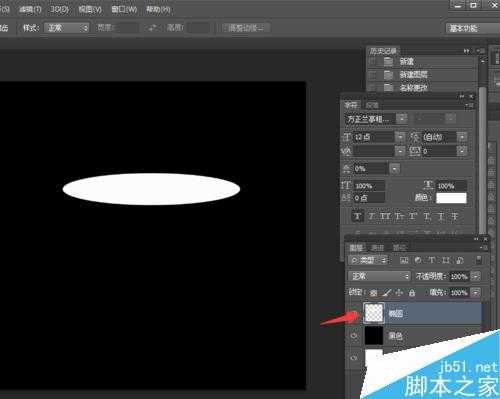
Task: Select the 新建图层 history state
Action: [414, 75]
